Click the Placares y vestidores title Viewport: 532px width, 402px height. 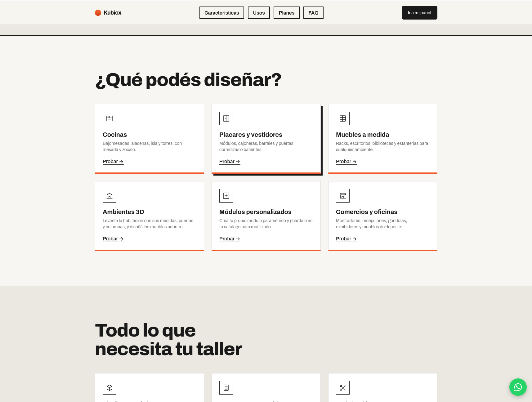[251, 135]
